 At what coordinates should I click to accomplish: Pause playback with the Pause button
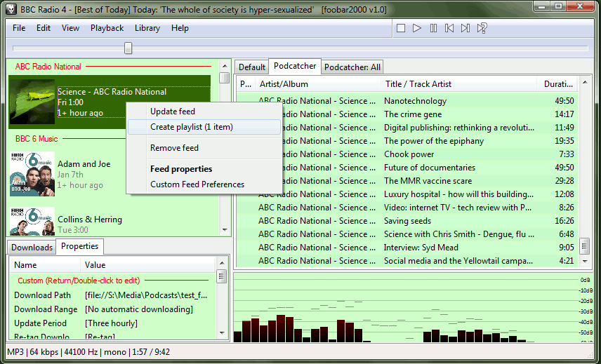click(x=433, y=28)
